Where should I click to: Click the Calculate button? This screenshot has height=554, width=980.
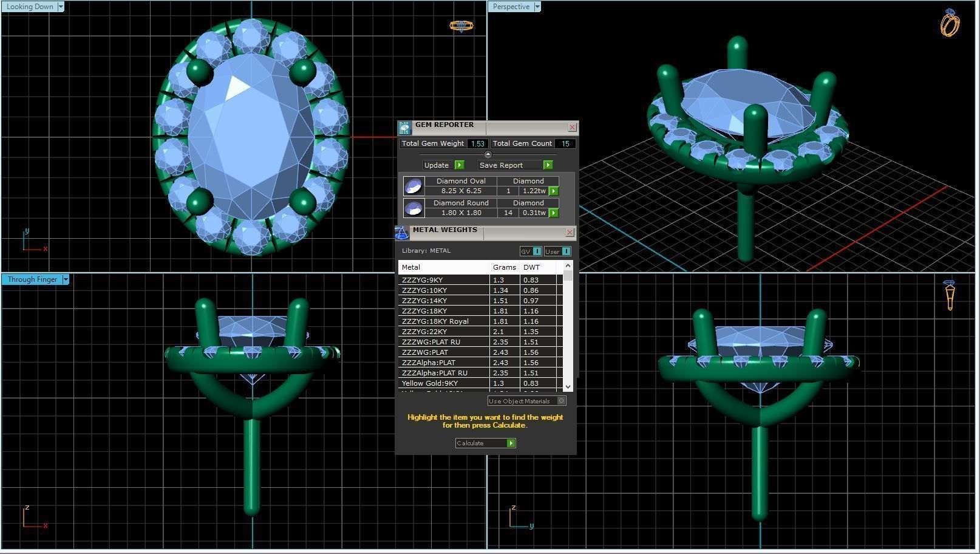[485, 443]
